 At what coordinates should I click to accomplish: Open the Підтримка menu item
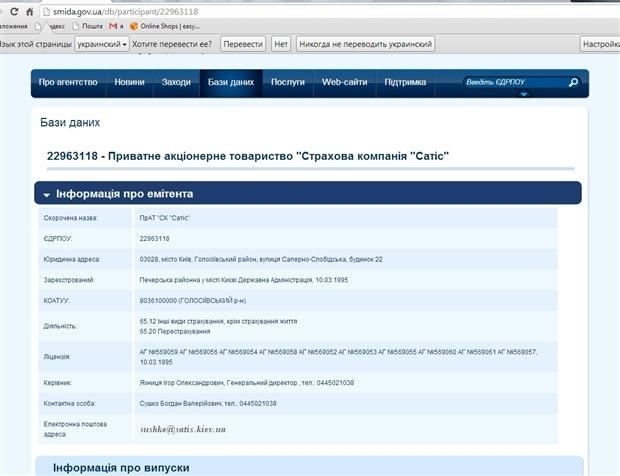point(405,82)
